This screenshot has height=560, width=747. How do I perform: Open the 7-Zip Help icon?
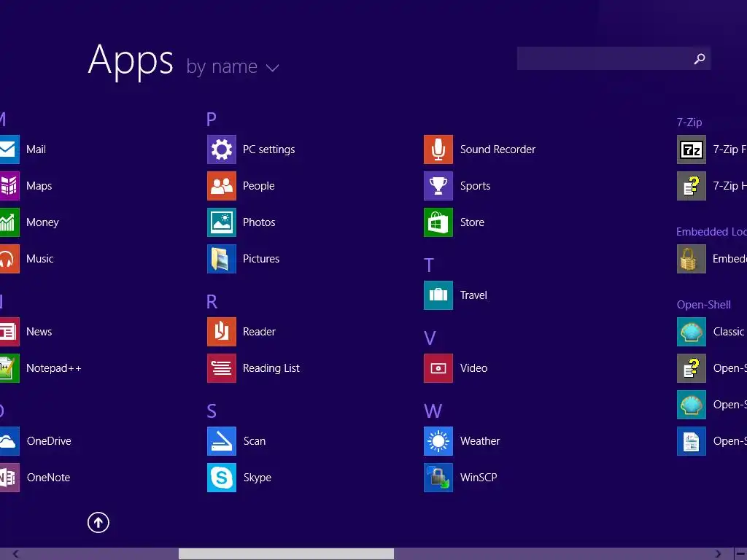692,186
